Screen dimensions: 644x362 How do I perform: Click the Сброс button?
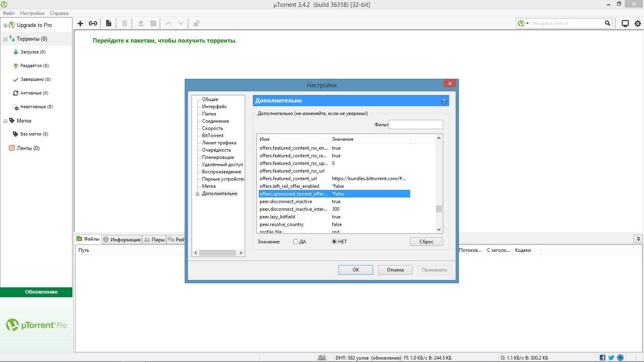(x=427, y=242)
